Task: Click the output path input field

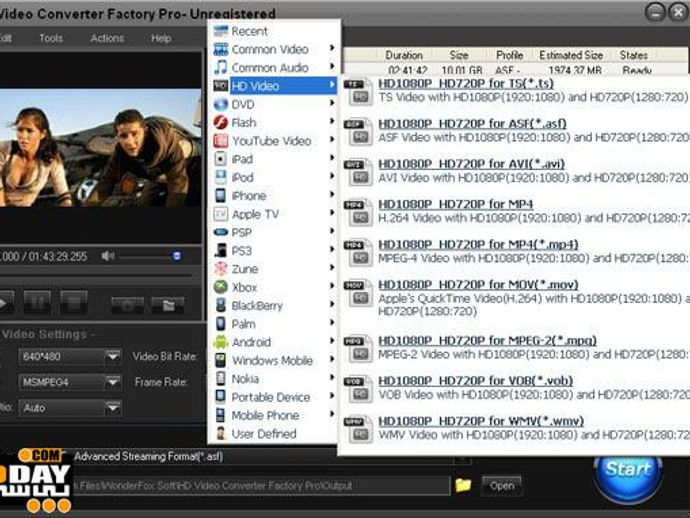Action: [x=261, y=486]
